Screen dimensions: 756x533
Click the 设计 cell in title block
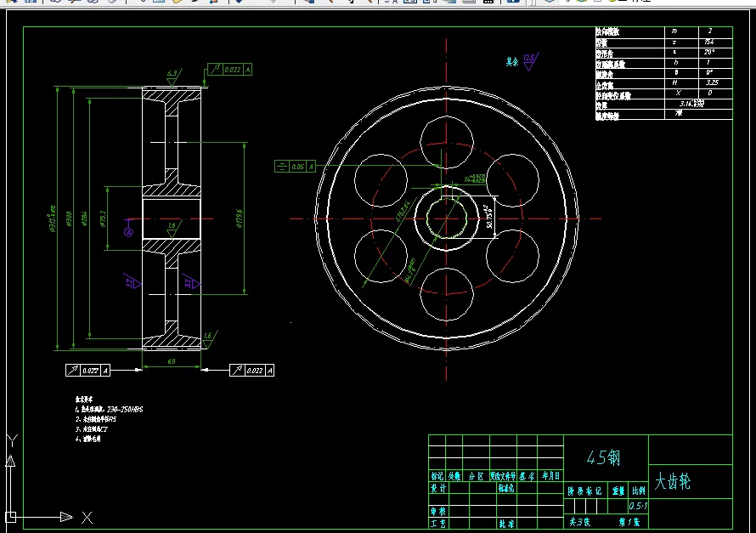click(x=437, y=488)
